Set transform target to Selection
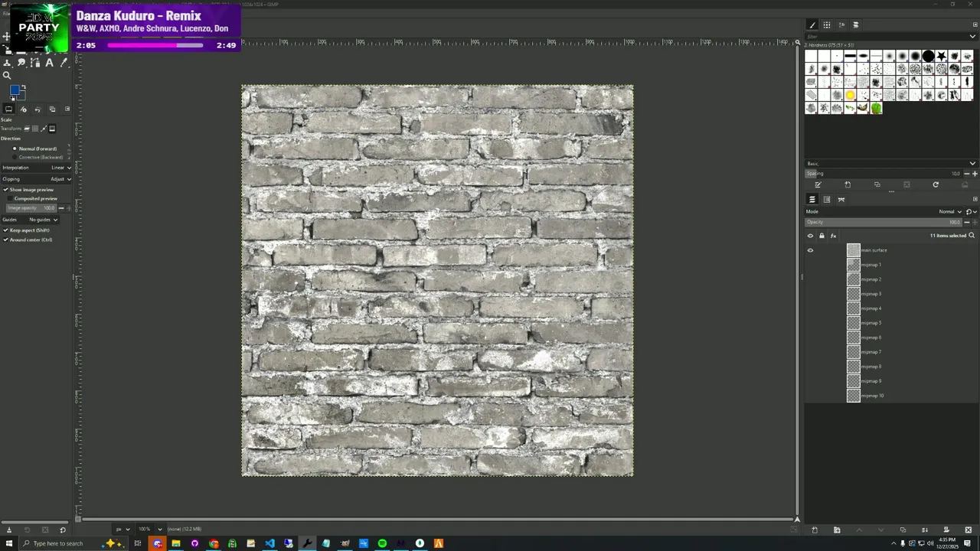 point(35,129)
